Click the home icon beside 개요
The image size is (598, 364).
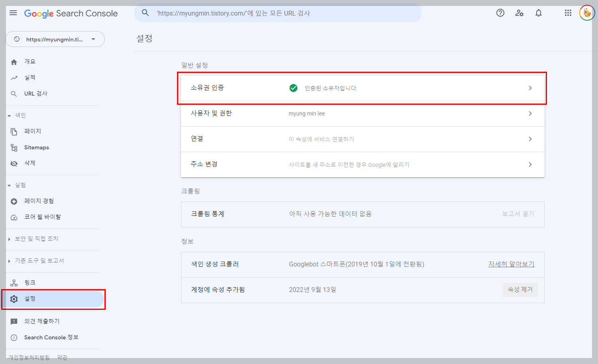click(x=14, y=62)
